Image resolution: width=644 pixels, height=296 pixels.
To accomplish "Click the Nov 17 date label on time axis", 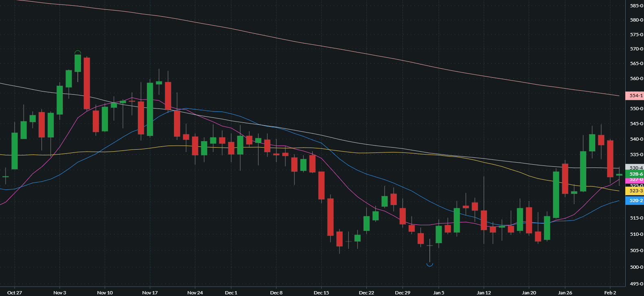I will (150, 293).
